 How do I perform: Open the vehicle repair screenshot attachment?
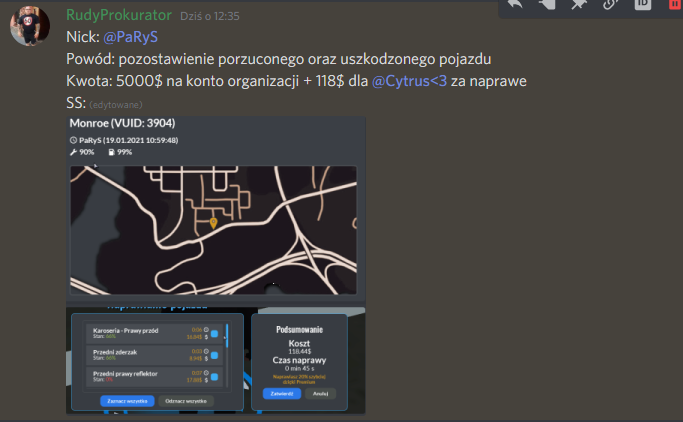tap(216, 360)
